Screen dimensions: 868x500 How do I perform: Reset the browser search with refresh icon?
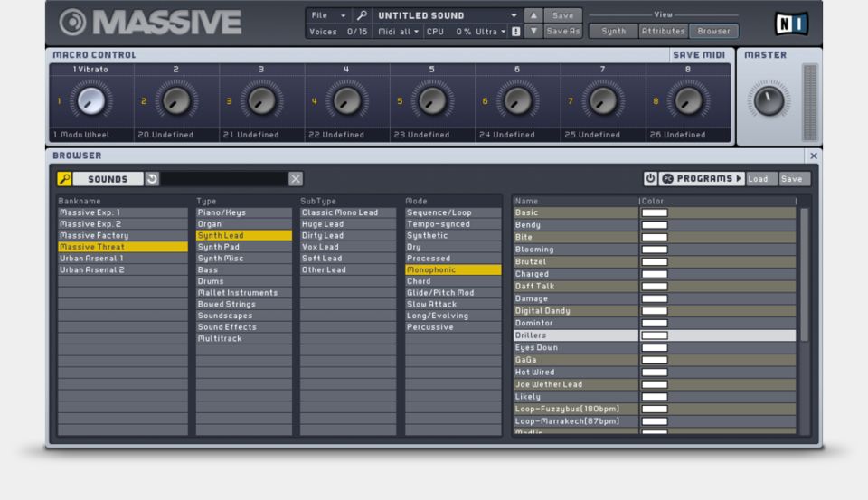tap(152, 179)
